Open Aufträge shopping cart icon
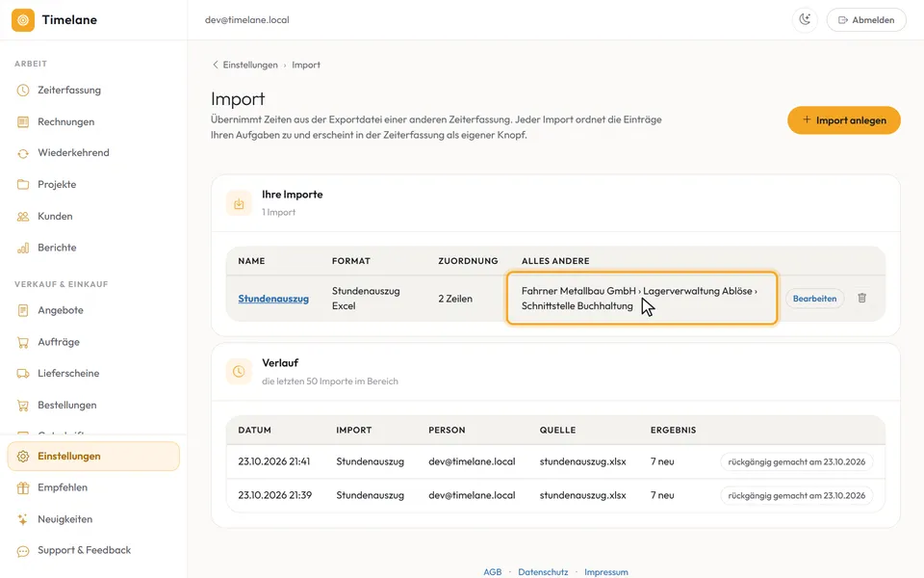924x578 pixels. click(x=23, y=342)
